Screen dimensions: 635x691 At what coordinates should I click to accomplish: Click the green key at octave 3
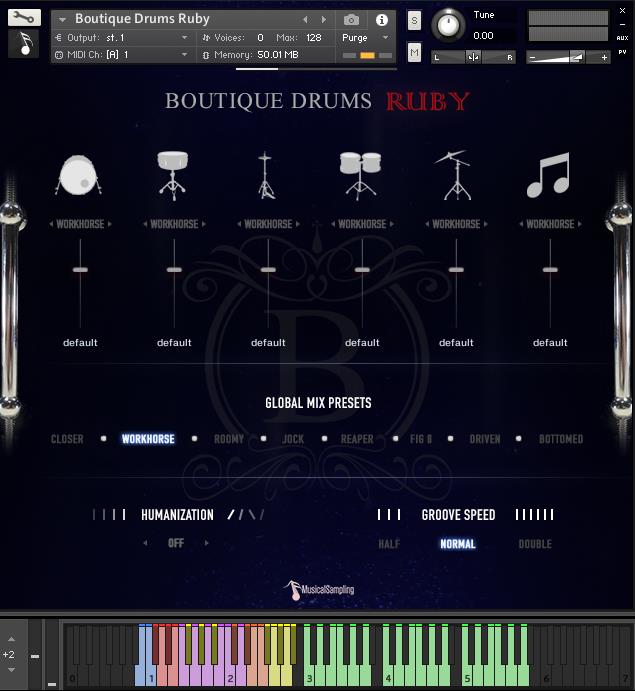coord(309,676)
